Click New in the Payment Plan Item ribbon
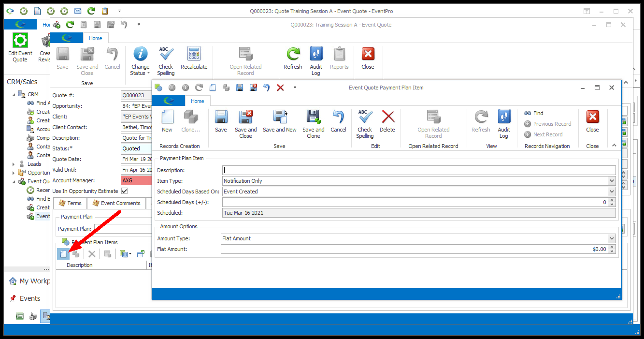This screenshot has height=339, width=644. click(x=167, y=121)
